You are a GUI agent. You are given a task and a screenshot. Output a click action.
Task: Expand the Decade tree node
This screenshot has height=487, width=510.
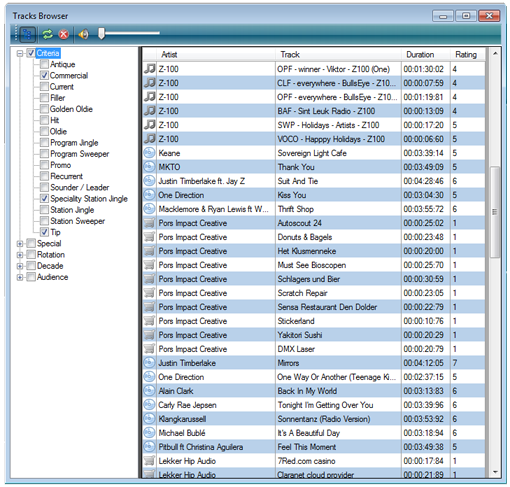(x=20, y=266)
